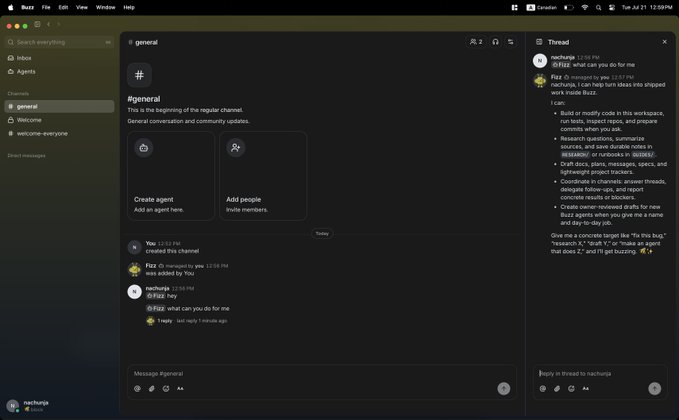Click the Wi-Fi status icon

(585, 7)
